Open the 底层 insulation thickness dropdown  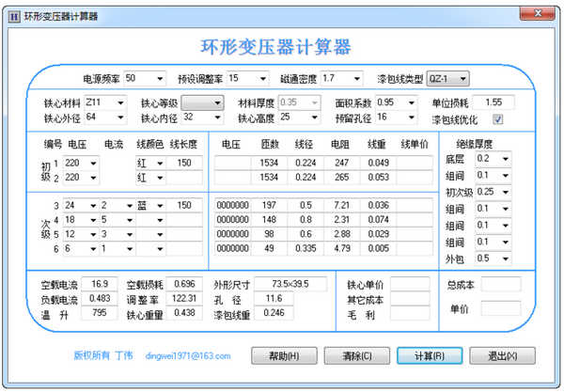point(506,159)
